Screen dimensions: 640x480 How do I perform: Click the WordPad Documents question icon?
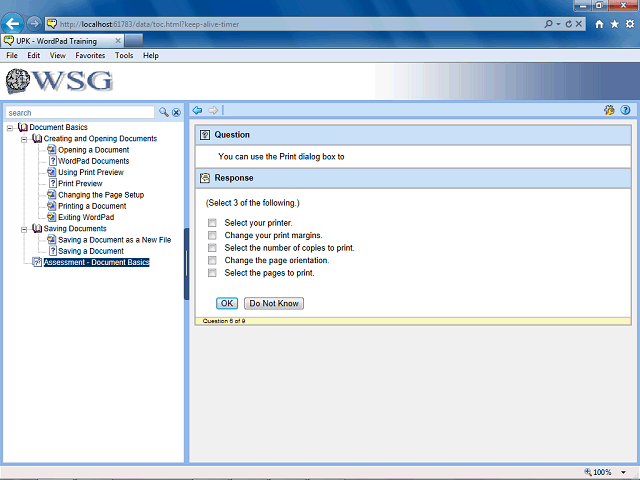tap(53, 161)
